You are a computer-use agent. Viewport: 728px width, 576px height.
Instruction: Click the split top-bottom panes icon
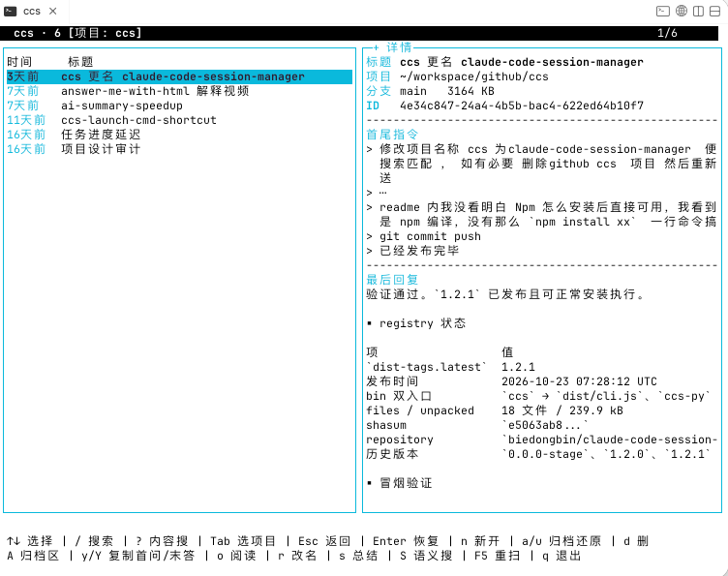click(x=715, y=12)
